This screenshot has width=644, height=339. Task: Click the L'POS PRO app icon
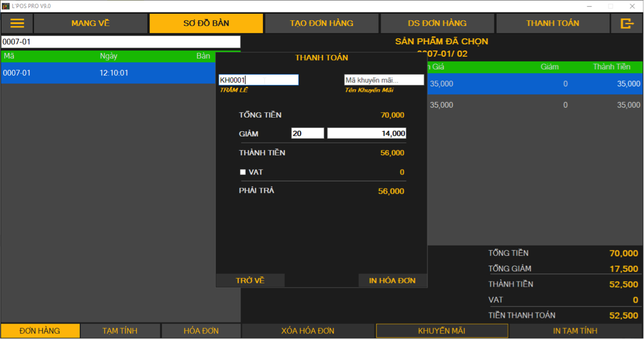5,6
